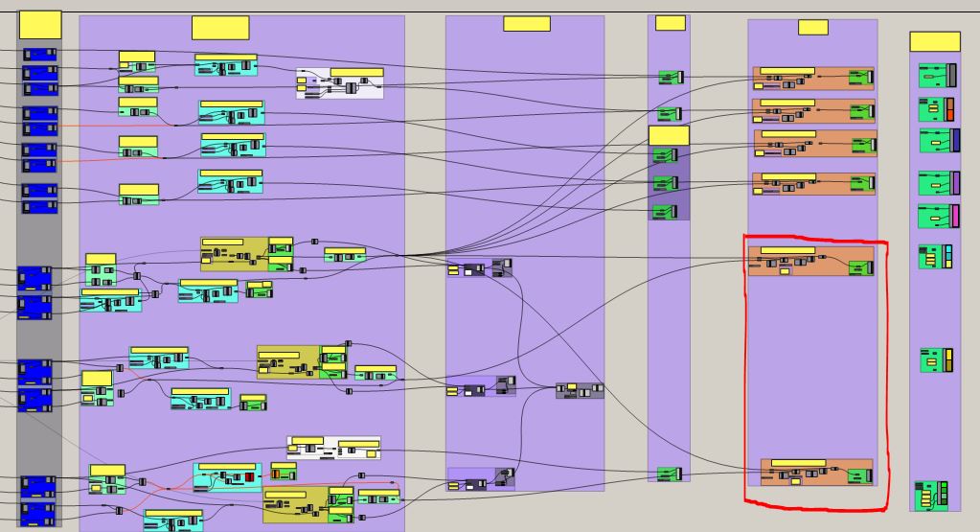Select the third orange cluster from top
This screenshot has height=532, width=980.
pos(815,143)
